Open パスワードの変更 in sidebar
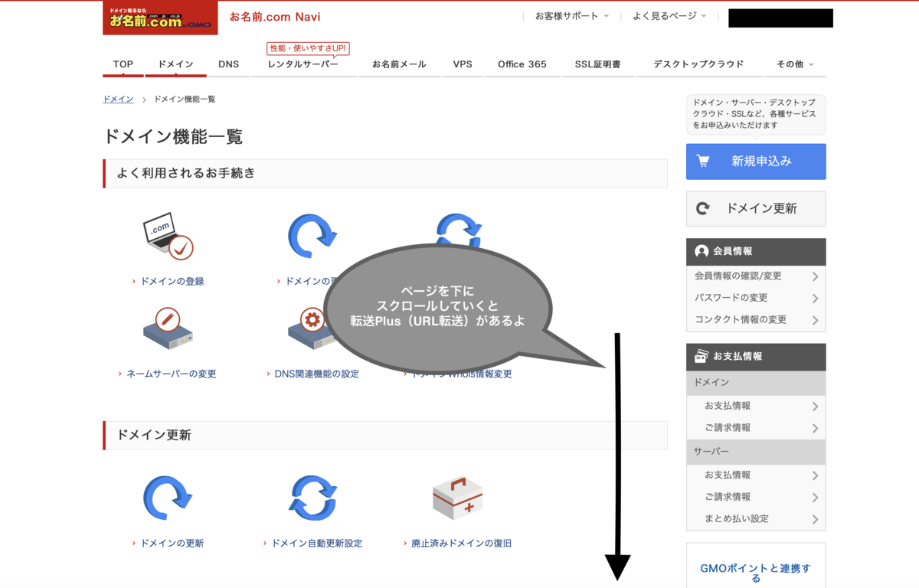The width and height of the screenshot is (919, 588). click(x=756, y=298)
